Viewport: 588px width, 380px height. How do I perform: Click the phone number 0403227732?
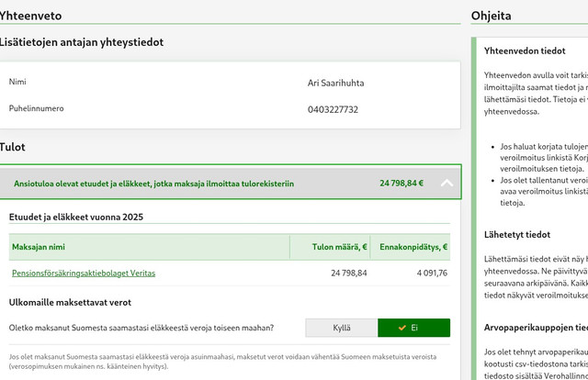coord(333,110)
